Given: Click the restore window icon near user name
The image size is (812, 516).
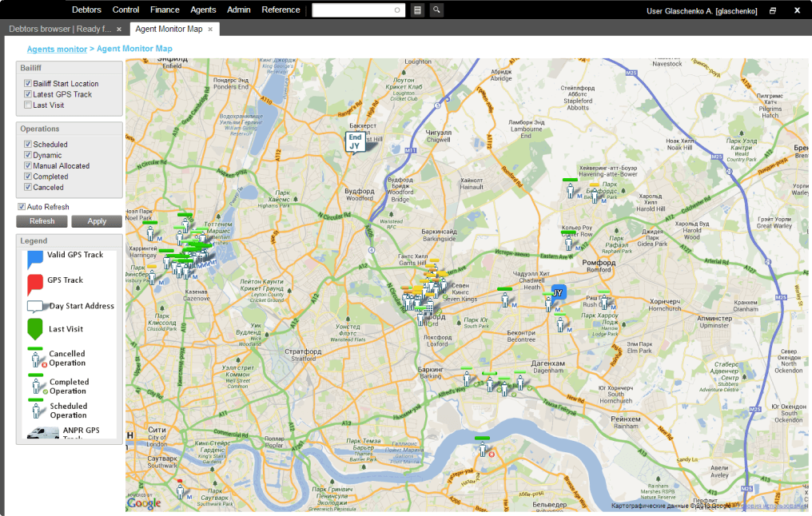Looking at the screenshot, I should tap(773, 10).
